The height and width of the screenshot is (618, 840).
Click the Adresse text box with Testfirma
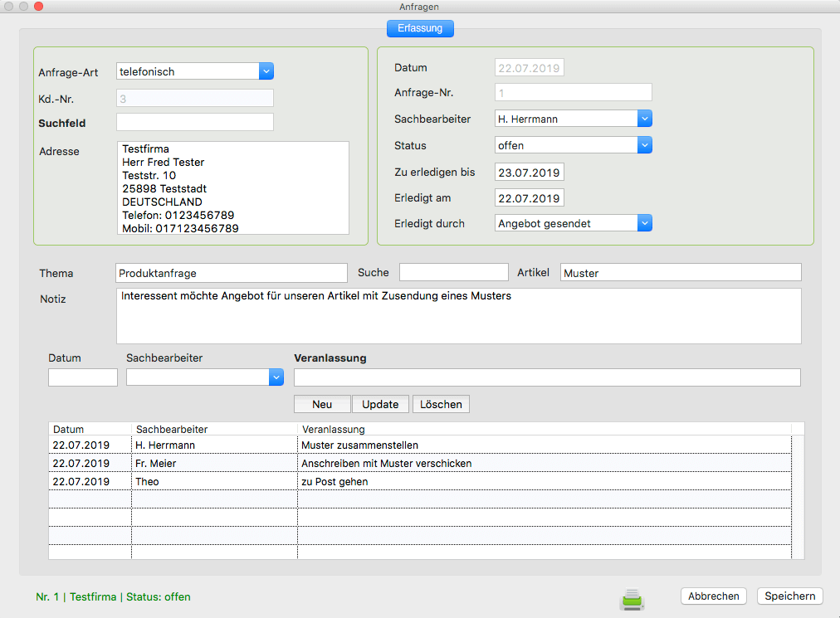[x=233, y=188]
